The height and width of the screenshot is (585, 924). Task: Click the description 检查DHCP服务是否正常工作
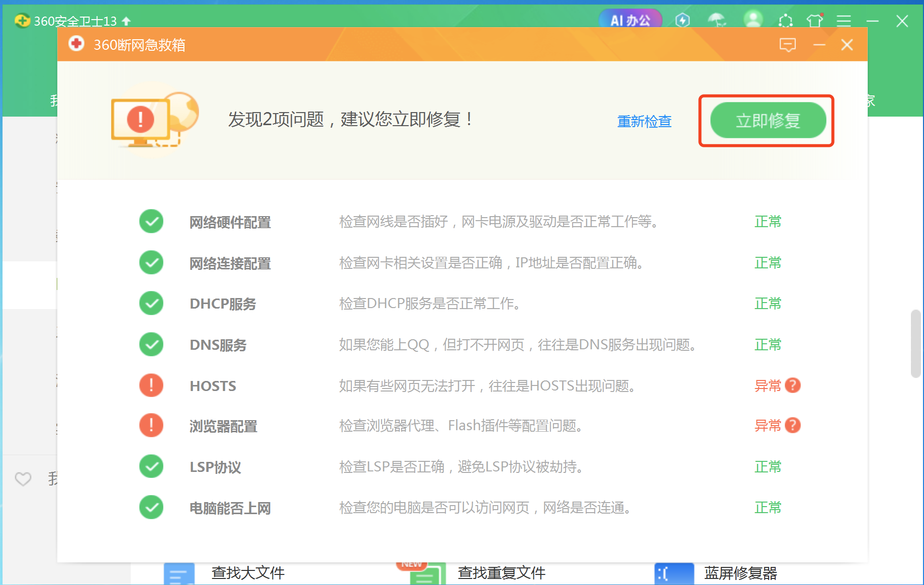coord(430,304)
